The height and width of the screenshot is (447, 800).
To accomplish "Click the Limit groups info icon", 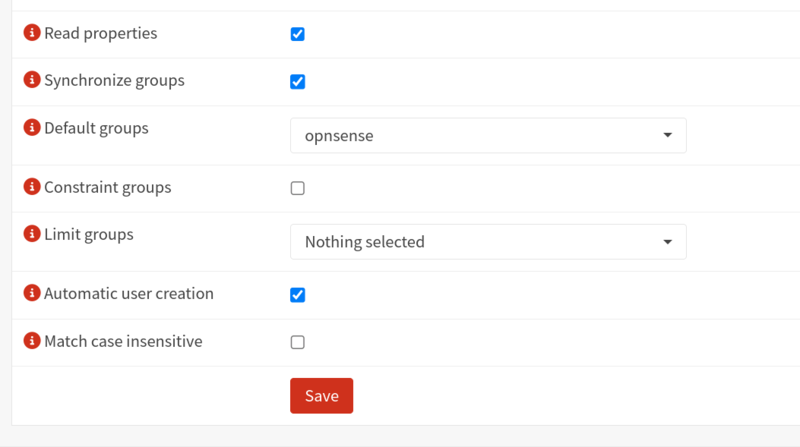I will click(x=32, y=235).
